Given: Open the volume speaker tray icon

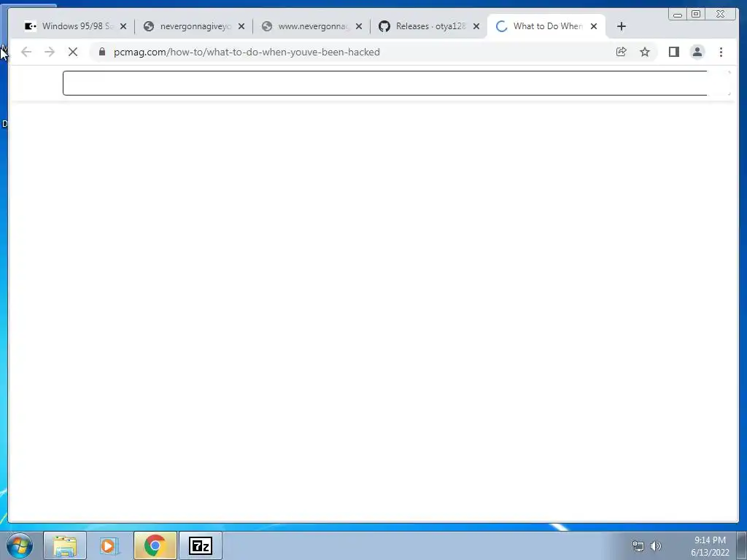Looking at the screenshot, I should (x=656, y=546).
